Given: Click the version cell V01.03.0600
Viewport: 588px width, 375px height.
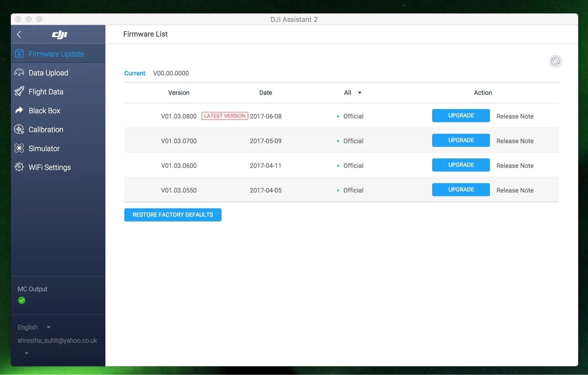Looking at the screenshot, I should click(179, 166).
